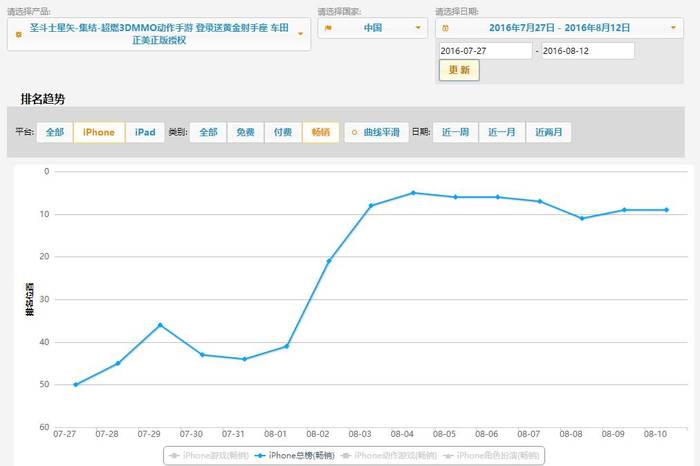Select the 免费 category tab
This screenshot has height=466, width=700.
(x=246, y=132)
